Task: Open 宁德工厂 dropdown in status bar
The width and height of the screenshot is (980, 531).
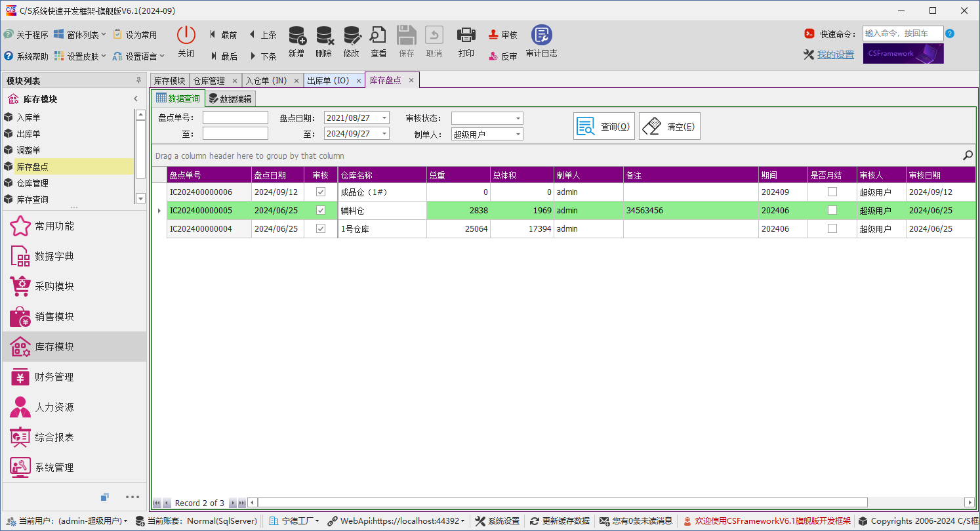Action: [x=295, y=521]
